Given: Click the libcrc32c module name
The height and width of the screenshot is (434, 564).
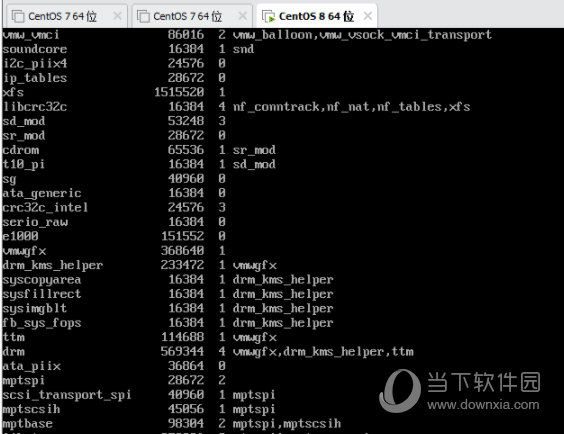Looking at the screenshot, I should coord(35,106).
